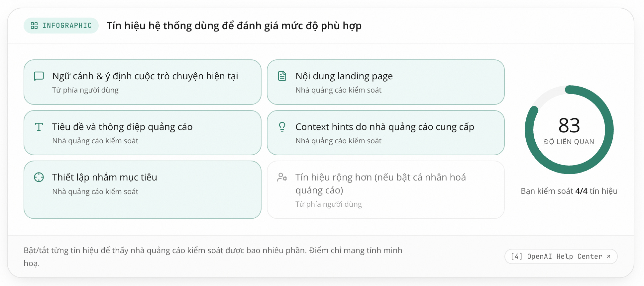
Task: Click the T text icon for ad title
Action: tap(39, 127)
